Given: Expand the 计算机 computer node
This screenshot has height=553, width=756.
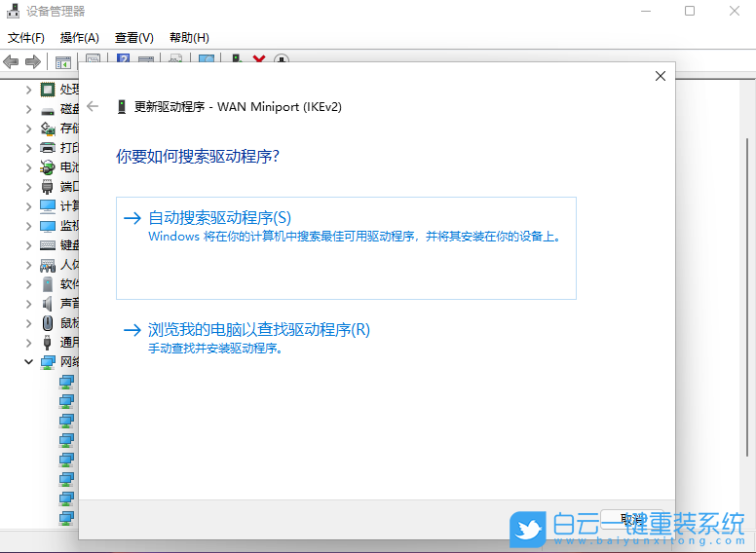Looking at the screenshot, I should 29,206.
